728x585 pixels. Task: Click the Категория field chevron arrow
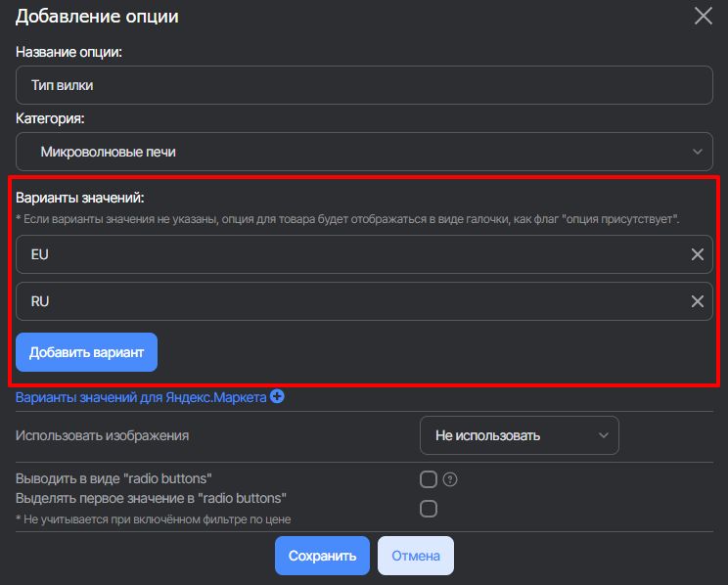tap(697, 152)
